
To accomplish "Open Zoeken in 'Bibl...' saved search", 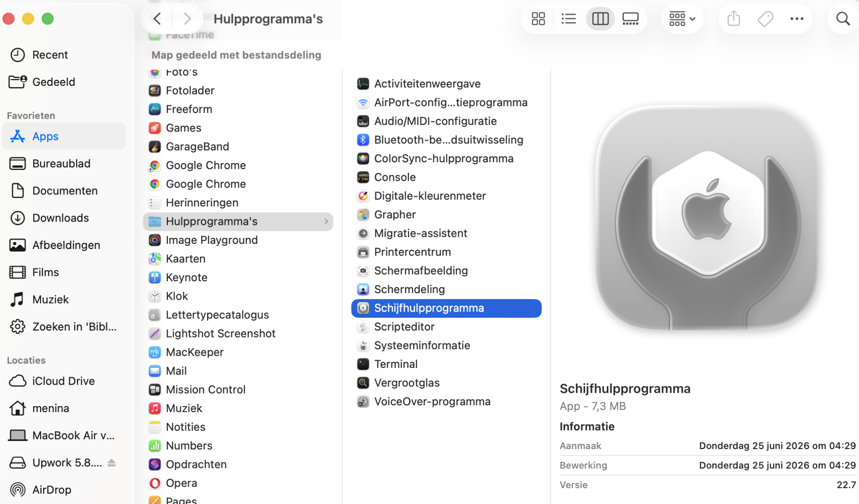I will (64, 326).
